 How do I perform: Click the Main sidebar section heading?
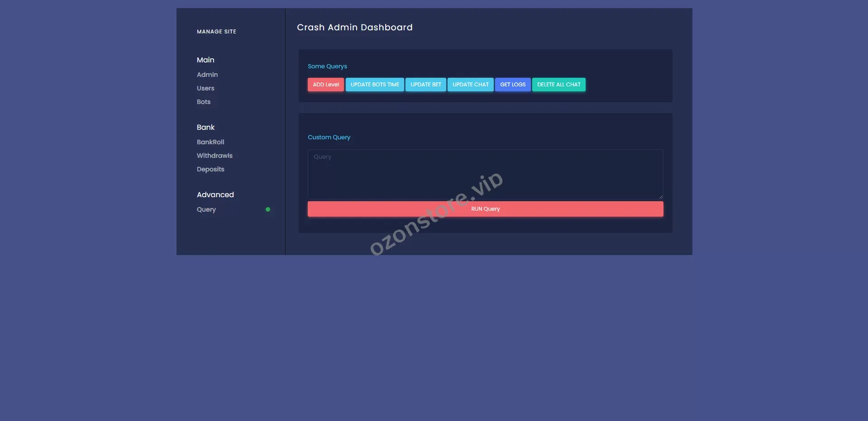[x=205, y=60]
